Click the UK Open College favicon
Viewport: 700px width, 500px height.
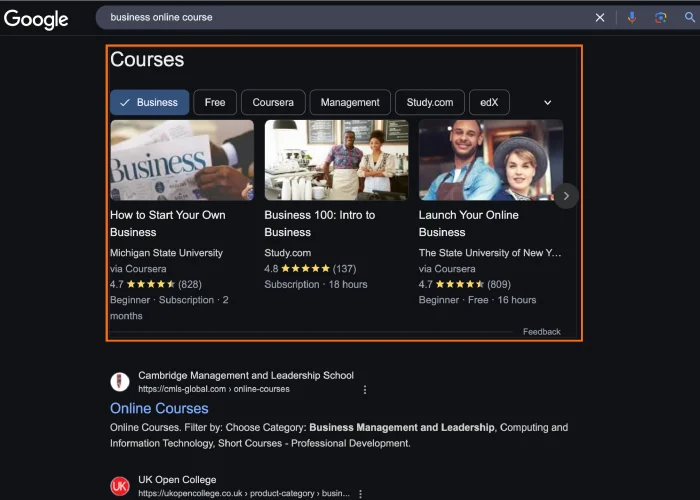pos(120,486)
